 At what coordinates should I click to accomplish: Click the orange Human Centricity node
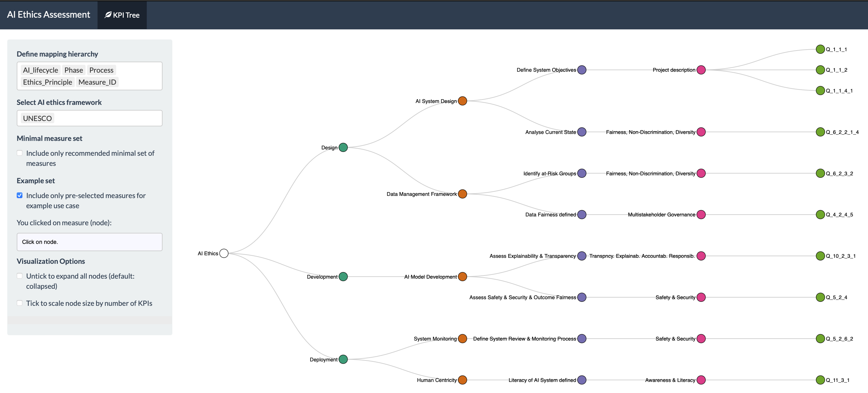pyautogui.click(x=462, y=380)
